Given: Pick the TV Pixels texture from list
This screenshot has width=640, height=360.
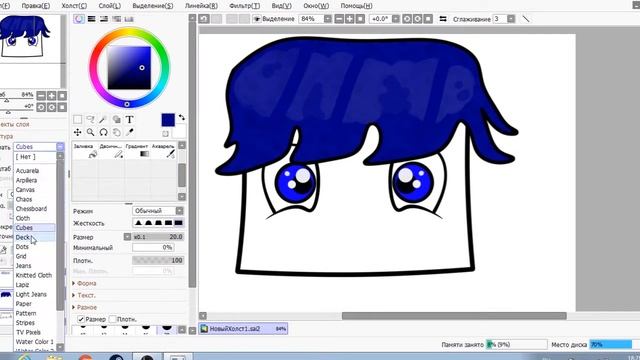Looking at the screenshot, I should [x=35, y=332].
